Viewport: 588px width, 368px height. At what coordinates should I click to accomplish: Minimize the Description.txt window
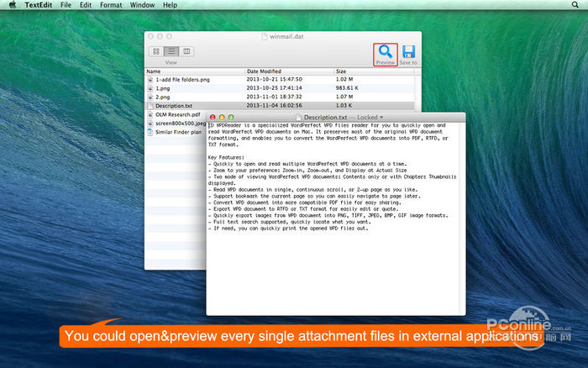222,118
